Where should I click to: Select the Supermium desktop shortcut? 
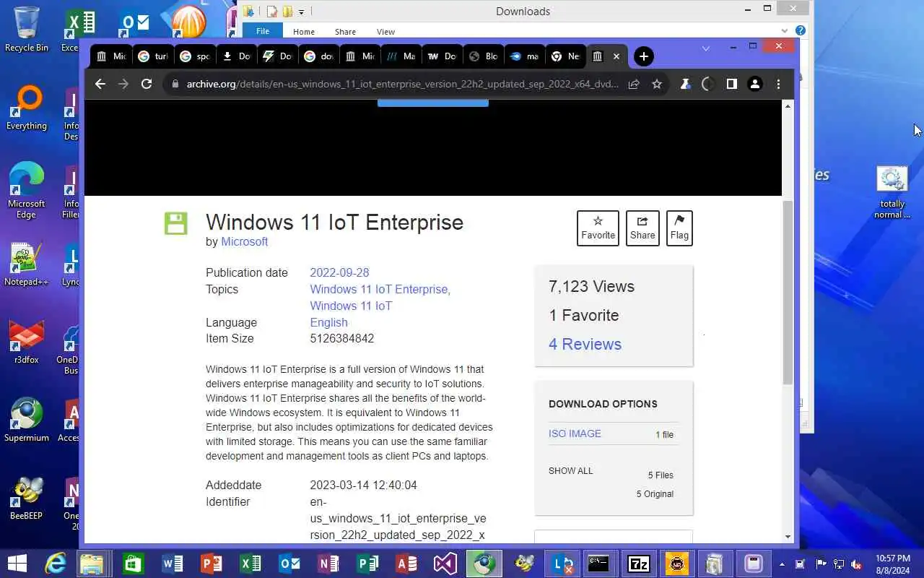27,420
